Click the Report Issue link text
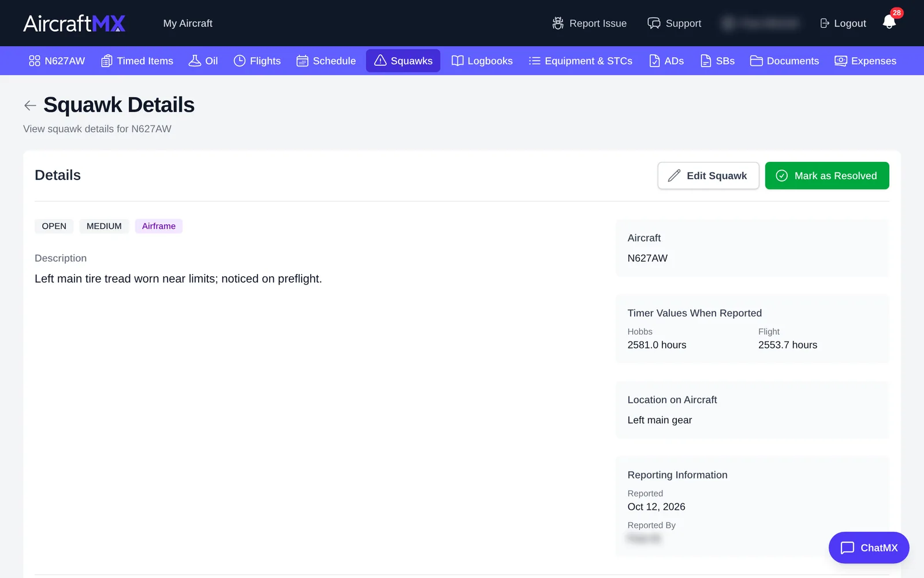Image resolution: width=924 pixels, height=578 pixels. (598, 23)
